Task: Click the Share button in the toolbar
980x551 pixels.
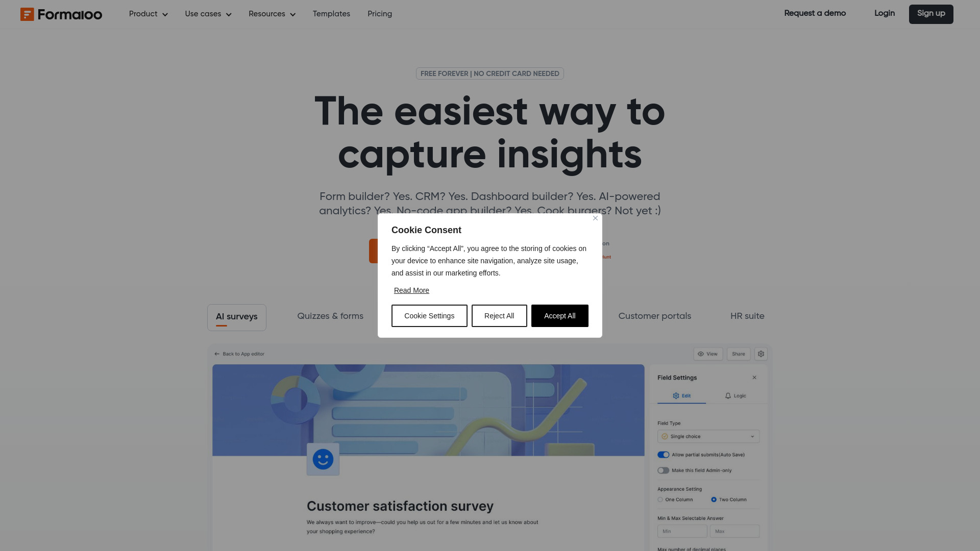Action: click(739, 353)
